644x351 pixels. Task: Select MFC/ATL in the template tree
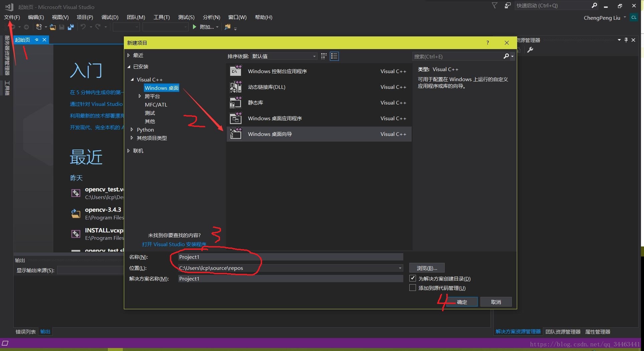pyautogui.click(x=156, y=105)
